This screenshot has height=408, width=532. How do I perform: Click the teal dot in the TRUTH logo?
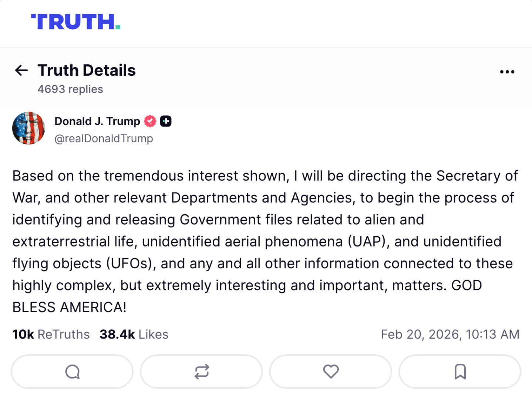118,27
